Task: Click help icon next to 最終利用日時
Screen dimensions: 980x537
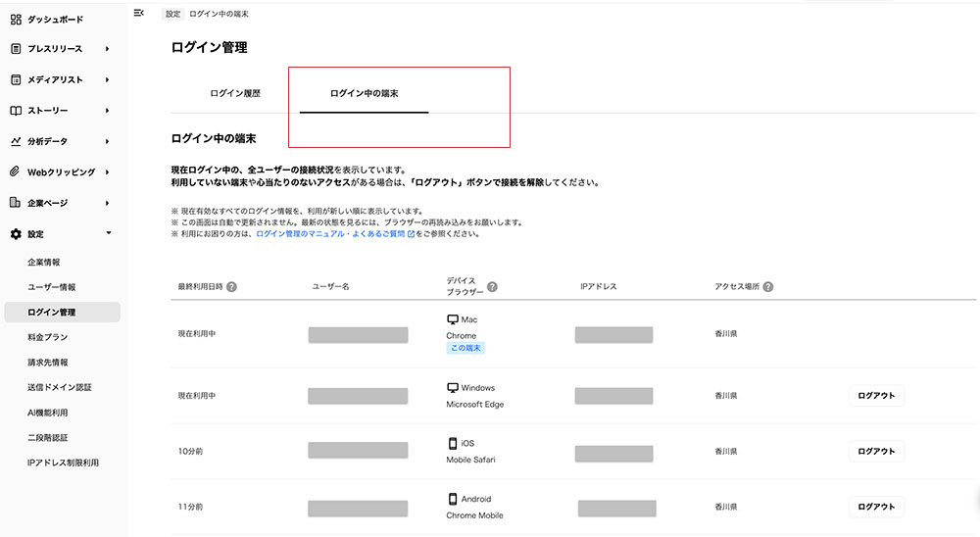Action: point(231,287)
